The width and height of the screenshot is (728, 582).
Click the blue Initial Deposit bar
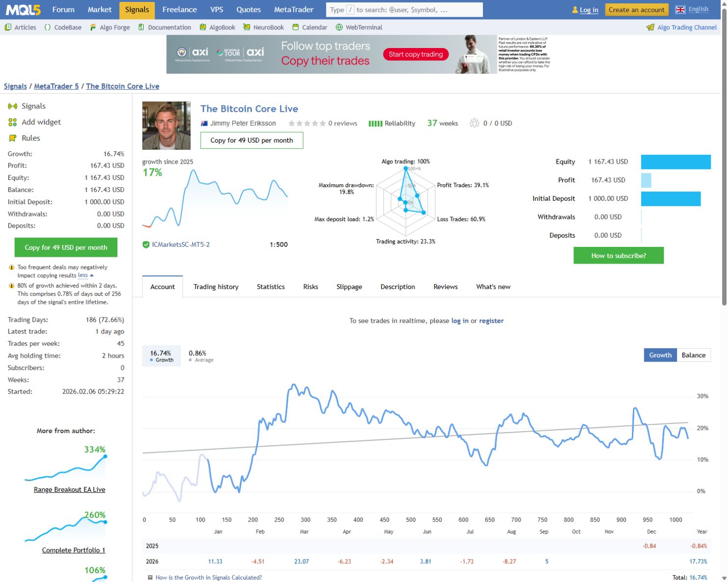point(671,198)
